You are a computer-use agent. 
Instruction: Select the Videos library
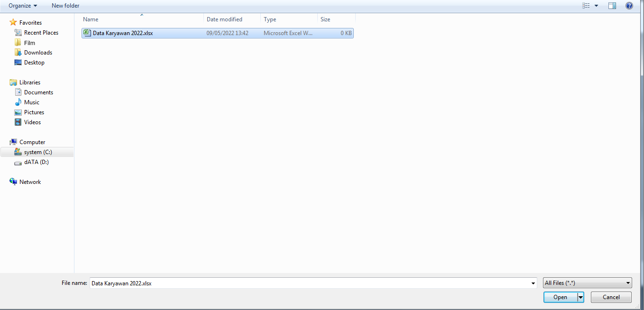coord(32,122)
